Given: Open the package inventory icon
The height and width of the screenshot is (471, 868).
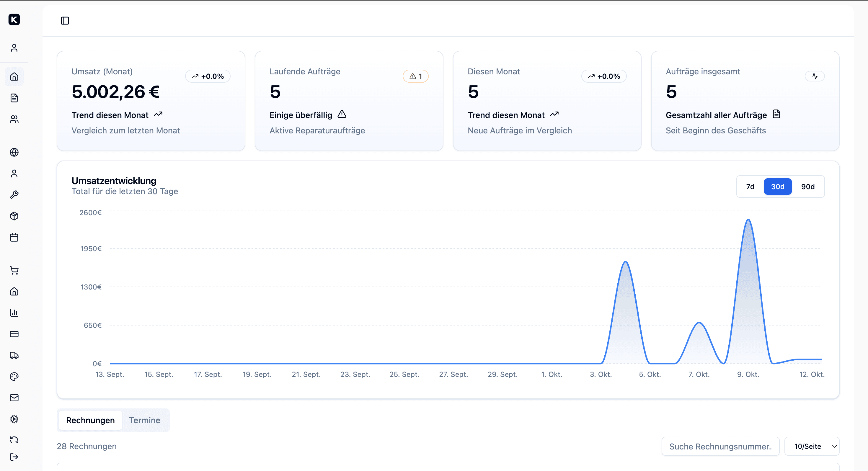Looking at the screenshot, I should point(14,216).
